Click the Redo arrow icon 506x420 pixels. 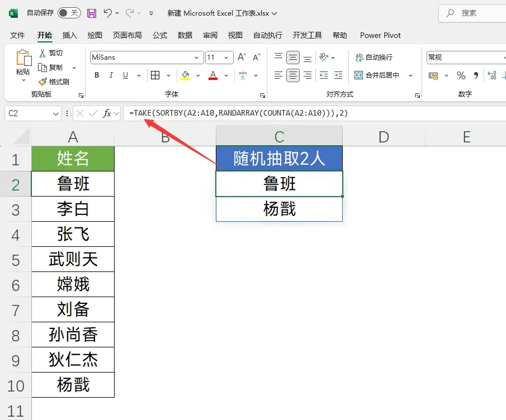[130, 13]
